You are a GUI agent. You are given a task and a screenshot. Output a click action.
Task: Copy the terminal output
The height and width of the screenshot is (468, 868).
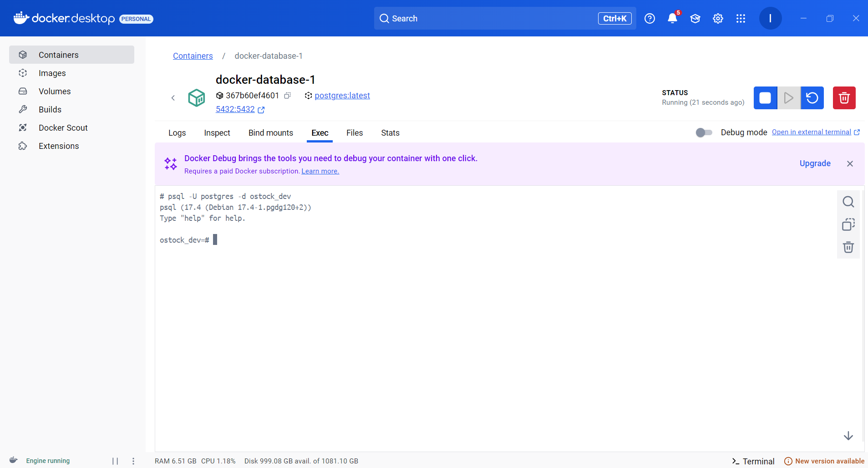[x=848, y=224]
